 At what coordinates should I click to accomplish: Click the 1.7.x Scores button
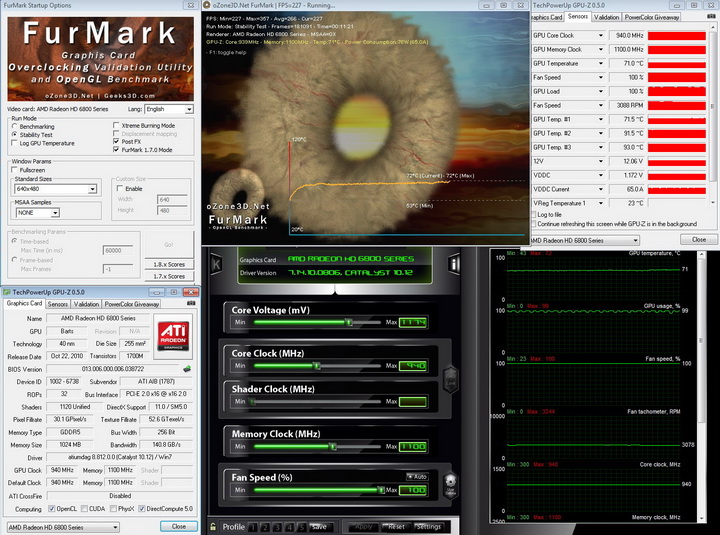(169, 276)
